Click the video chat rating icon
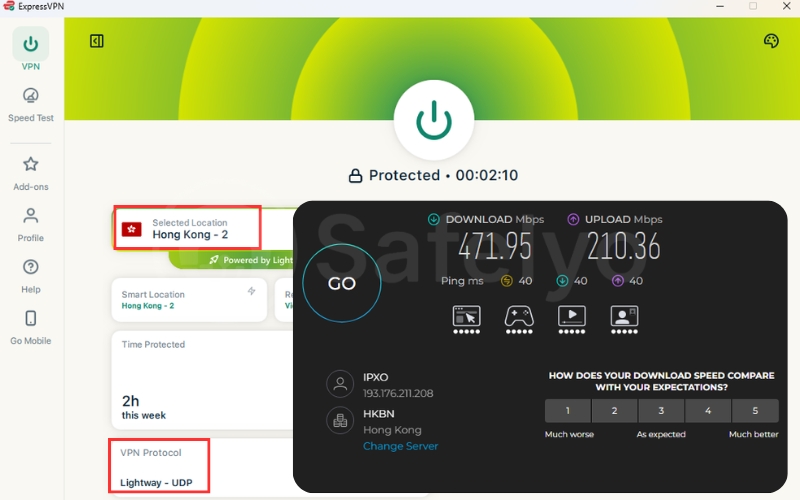The height and width of the screenshot is (500, 800). [x=624, y=319]
